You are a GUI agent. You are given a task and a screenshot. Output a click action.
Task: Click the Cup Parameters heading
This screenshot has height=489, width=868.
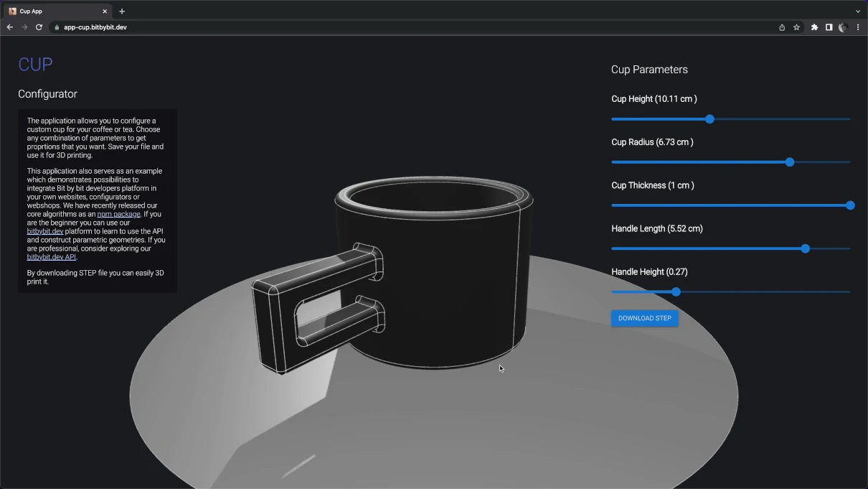click(649, 70)
